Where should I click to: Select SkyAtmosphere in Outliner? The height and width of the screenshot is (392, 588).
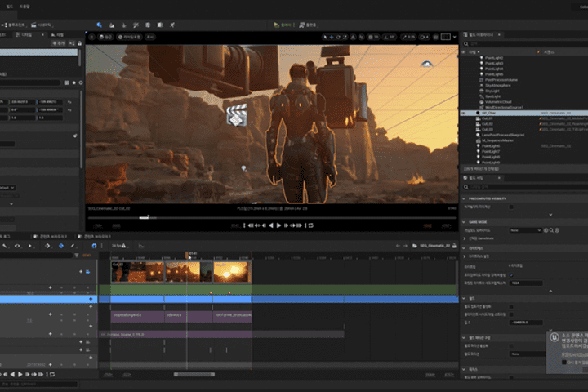pyautogui.click(x=497, y=86)
